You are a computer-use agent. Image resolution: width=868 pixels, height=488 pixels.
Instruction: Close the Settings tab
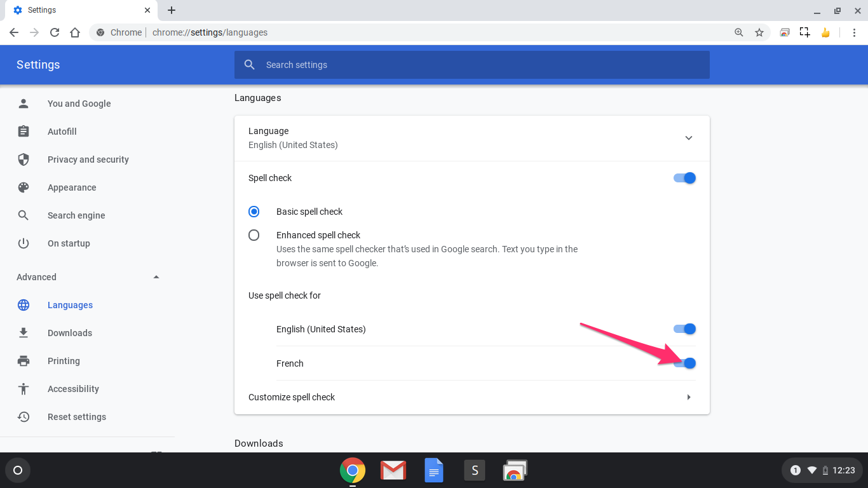[147, 10]
